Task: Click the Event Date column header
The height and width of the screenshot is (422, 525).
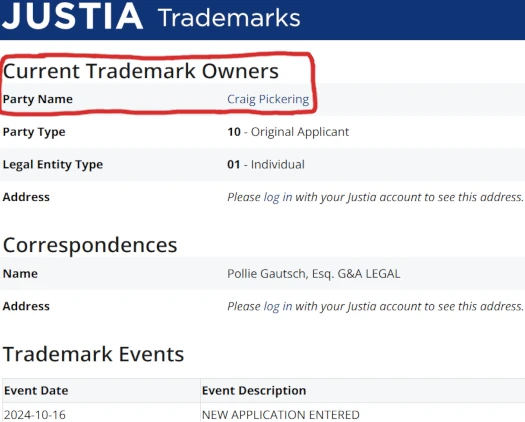Action: tap(36, 391)
